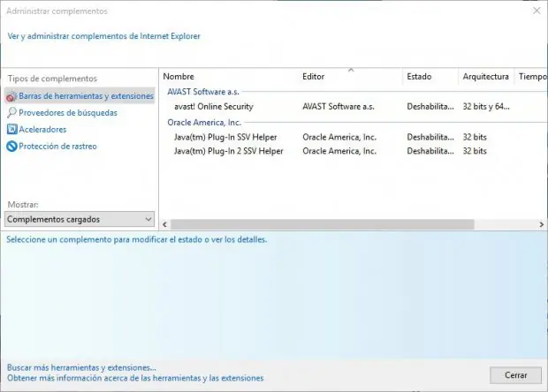
Task: Click Deshabilita... status of Plug-In 2 SSV Helper
Action: click(430, 151)
